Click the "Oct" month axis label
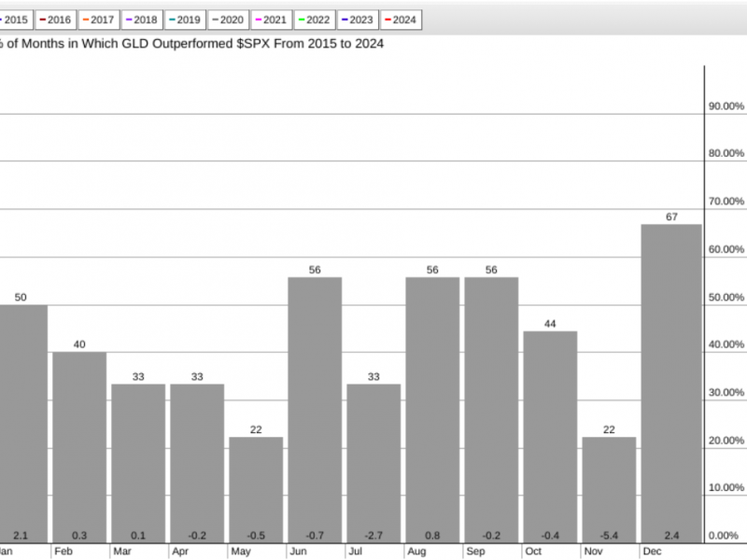 pyautogui.click(x=533, y=552)
